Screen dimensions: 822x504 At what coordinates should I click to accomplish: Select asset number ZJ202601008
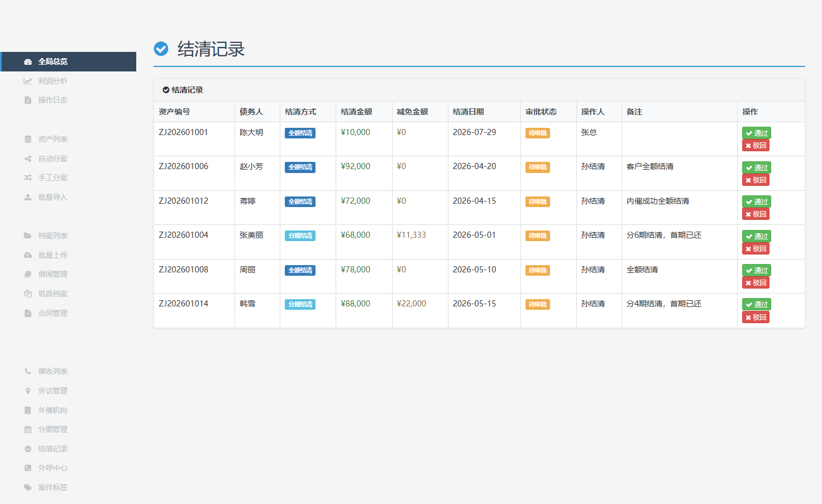pyautogui.click(x=184, y=270)
